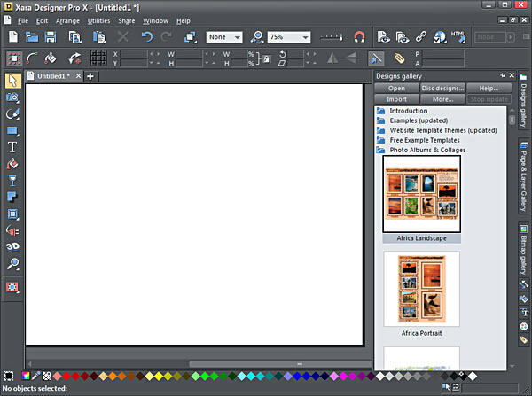The image size is (532, 396).
Task: Open the Help menu
Action: coord(184,21)
